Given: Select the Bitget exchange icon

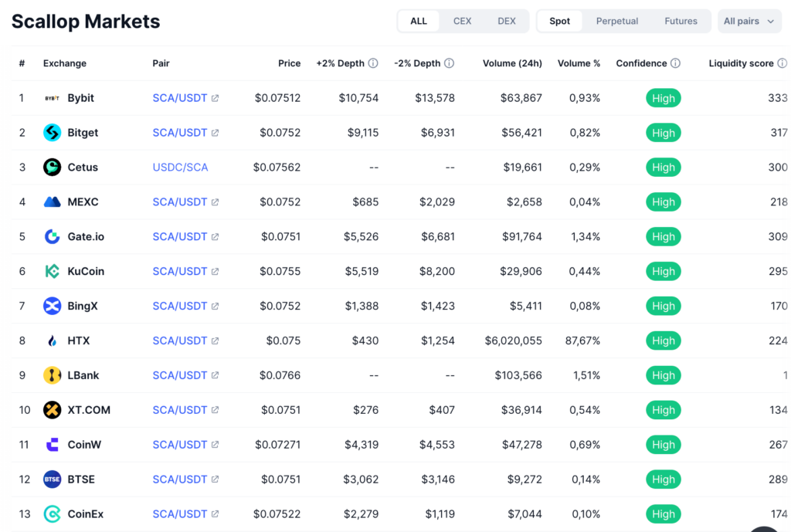Looking at the screenshot, I should click(51, 133).
